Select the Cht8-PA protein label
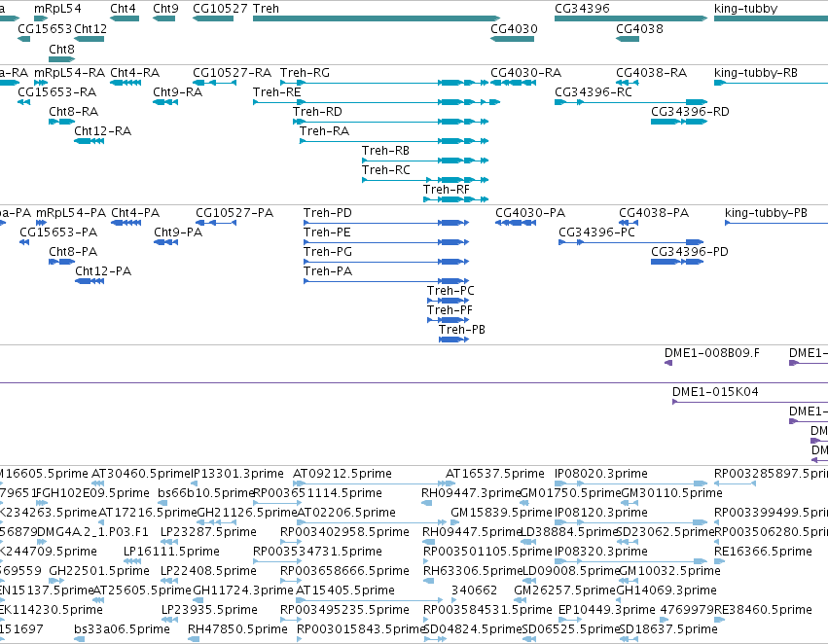Viewport: 828px width, 644px height. click(x=73, y=252)
